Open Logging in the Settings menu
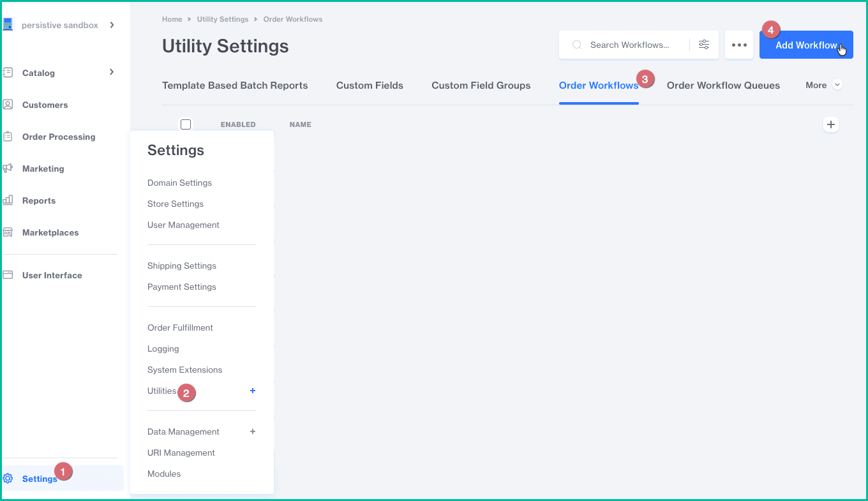The image size is (868, 501). (x=163, y=348)
